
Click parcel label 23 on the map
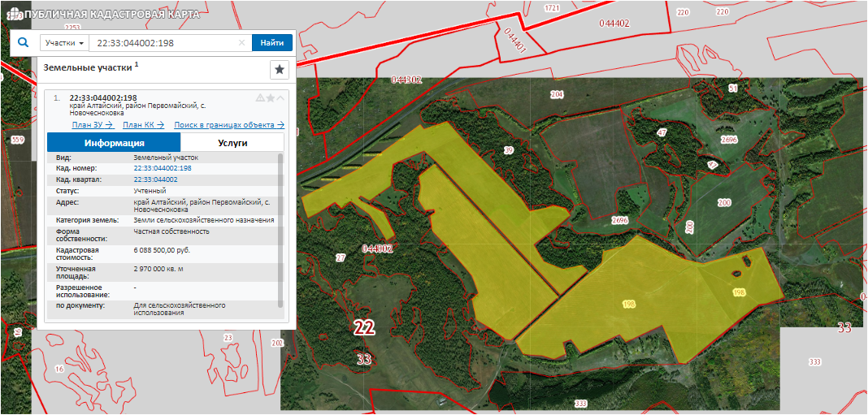coord(228,338)
